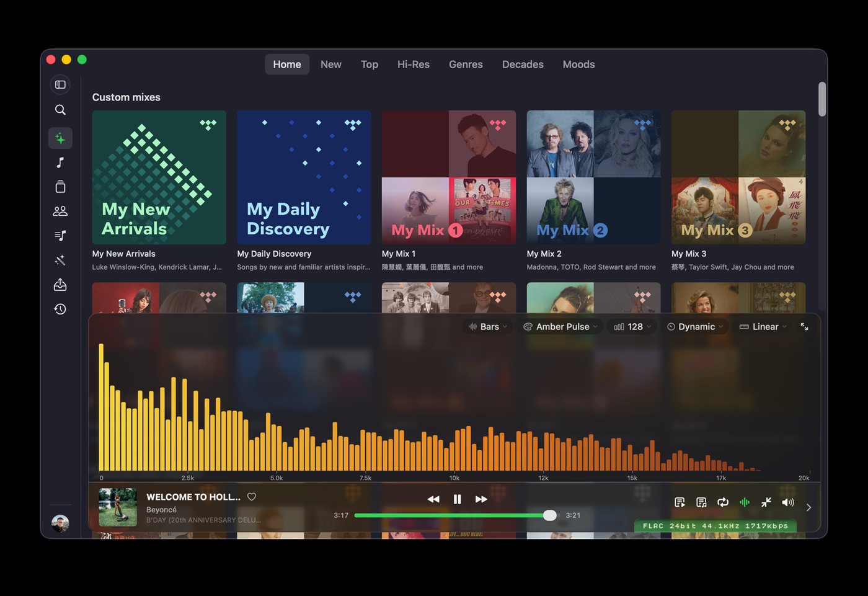
Task: Open the artists people section
Action: tap(60, 211)
